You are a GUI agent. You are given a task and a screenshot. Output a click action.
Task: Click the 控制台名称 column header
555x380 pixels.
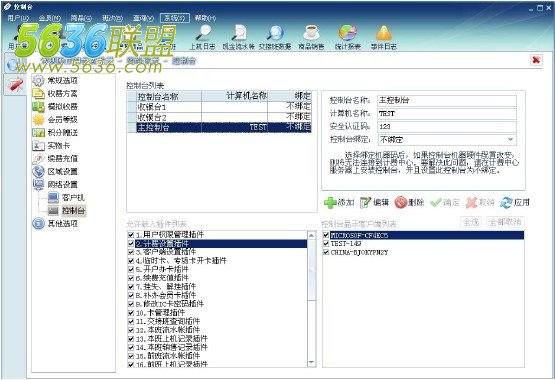169,96
